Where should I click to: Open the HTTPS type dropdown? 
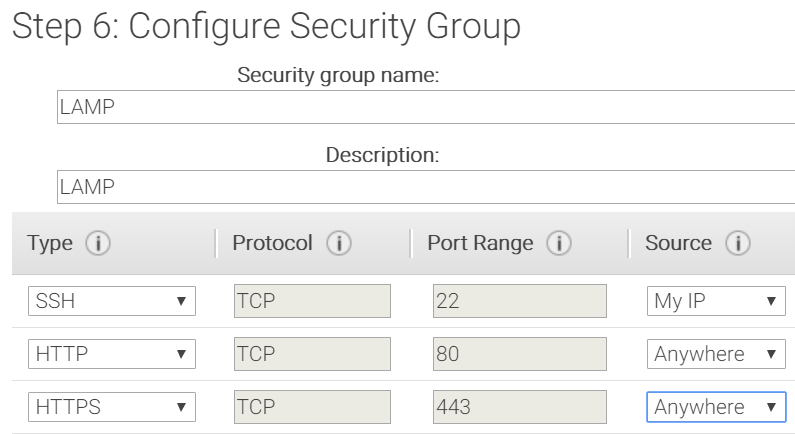click(111, 407)
